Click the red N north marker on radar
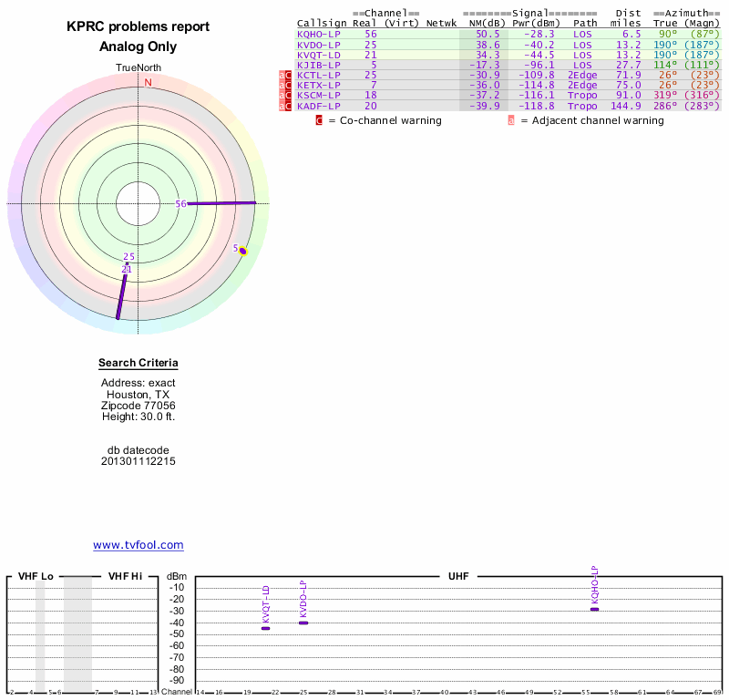Viewport: 729px width, 700px height. [x=148, y=82]
